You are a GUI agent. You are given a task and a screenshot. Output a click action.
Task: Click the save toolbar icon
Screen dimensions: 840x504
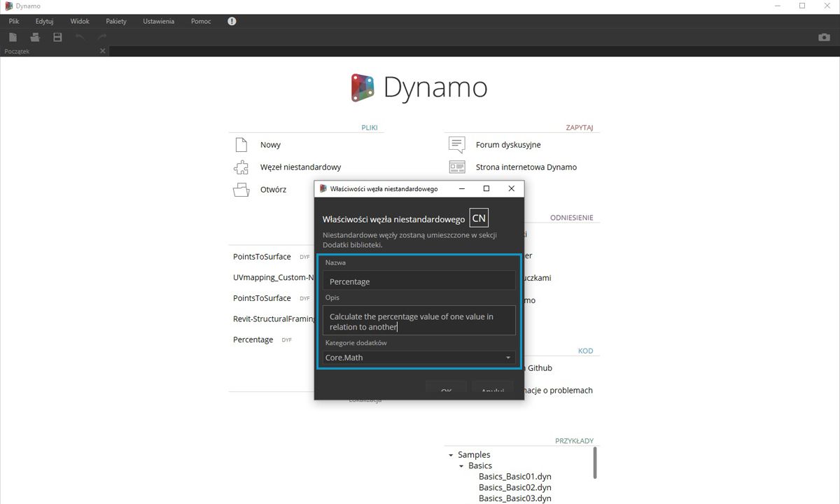[58, 37]
